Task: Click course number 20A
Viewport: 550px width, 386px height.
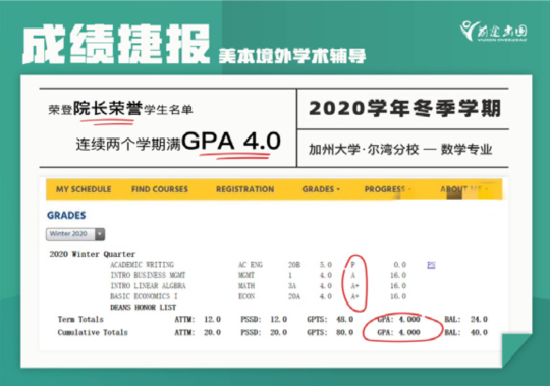Action: 294,297
